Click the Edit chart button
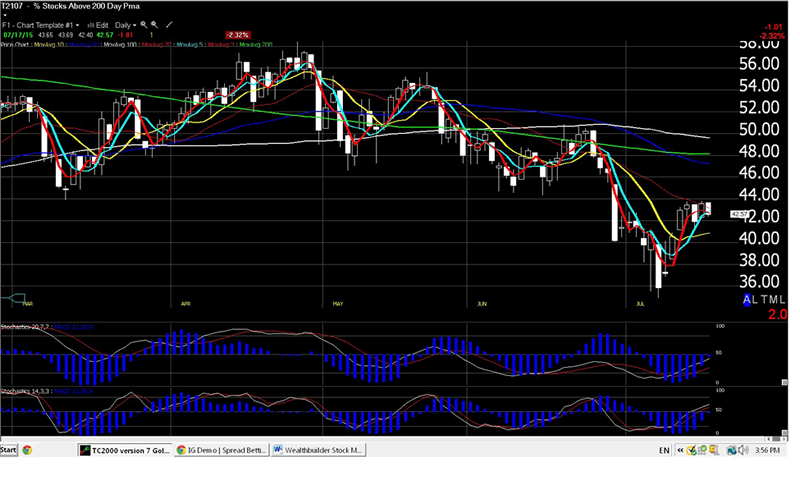 click(x=97, y=25)
